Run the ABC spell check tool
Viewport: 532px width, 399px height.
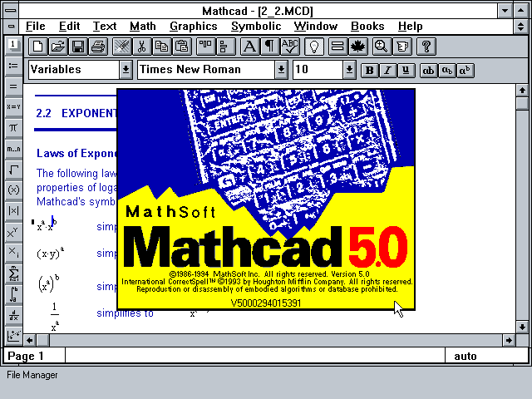(290, 47)
